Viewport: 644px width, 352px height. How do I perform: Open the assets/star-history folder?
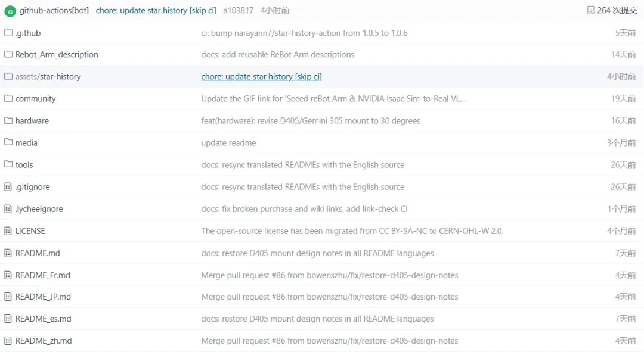[x=48, y=77]
